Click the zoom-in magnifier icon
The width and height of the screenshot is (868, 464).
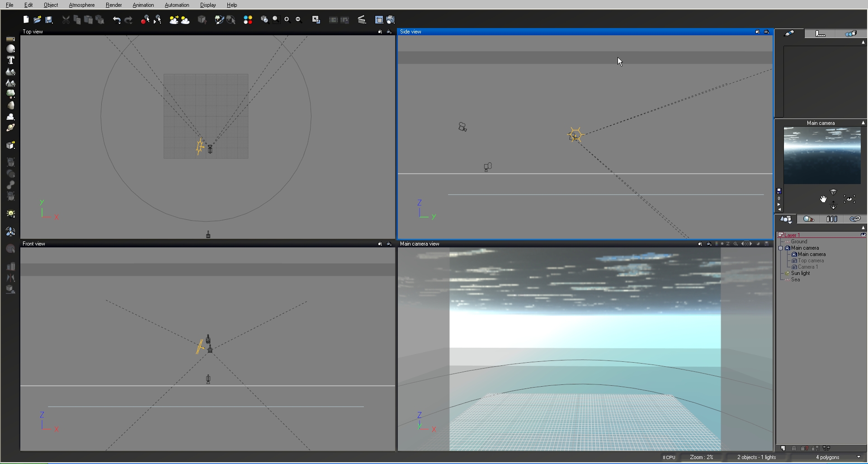tap(287, 19)
